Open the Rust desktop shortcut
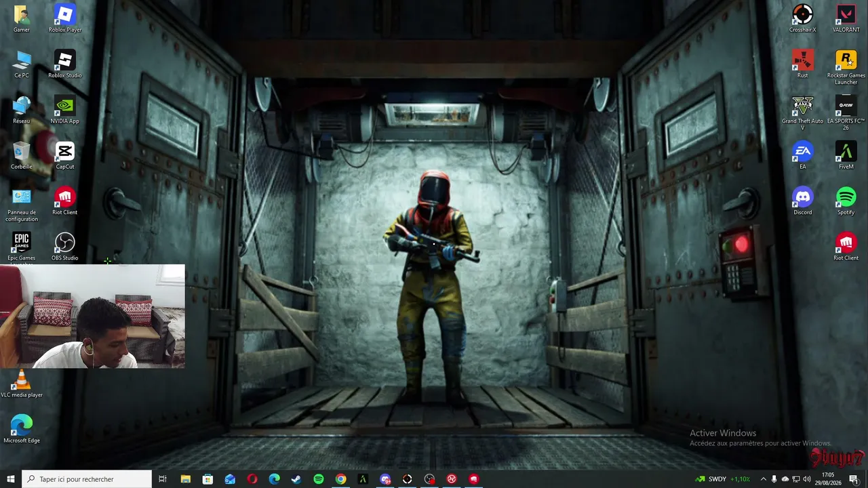This screenshot has width=868, height=488. coord(803,64)
